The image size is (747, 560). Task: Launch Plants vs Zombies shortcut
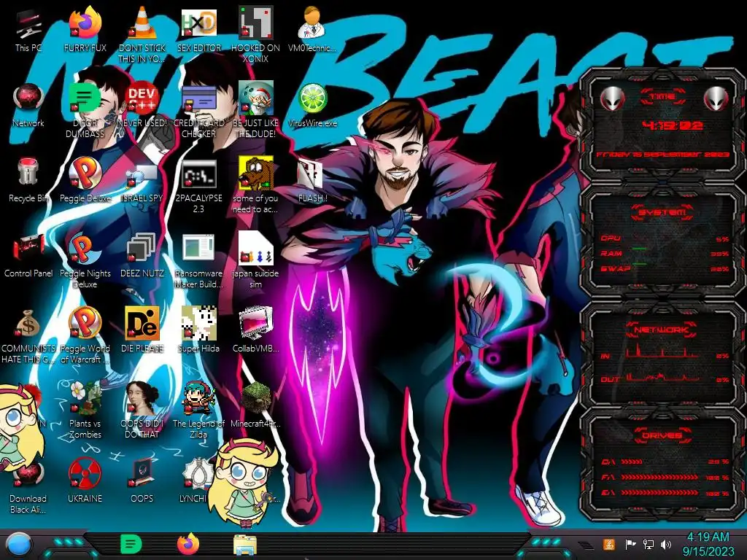click(x=85, y=398)
